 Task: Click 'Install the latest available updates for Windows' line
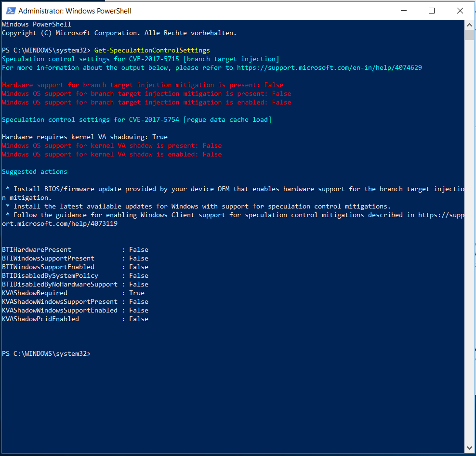198,206
